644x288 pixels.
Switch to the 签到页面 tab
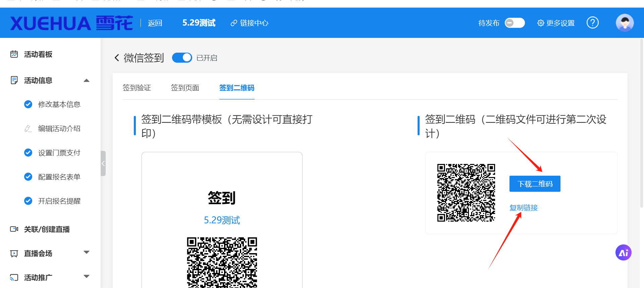[185, 88]
